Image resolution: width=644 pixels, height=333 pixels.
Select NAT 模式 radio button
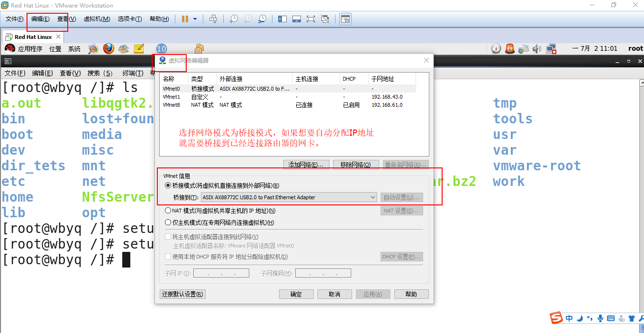tap(168, 211)
